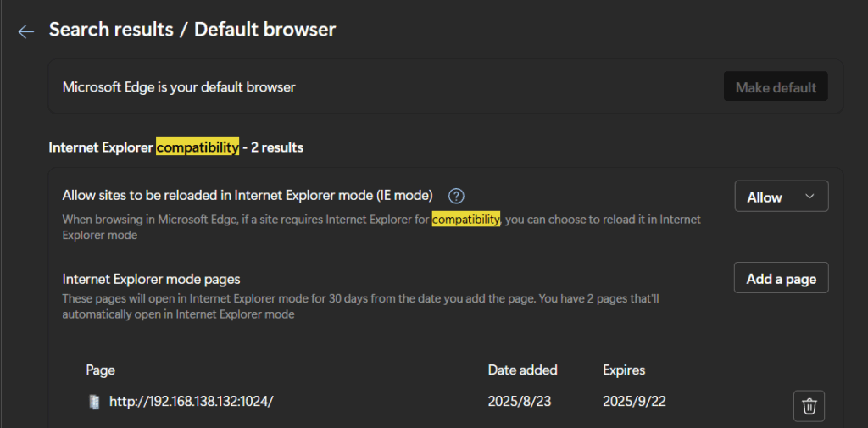Viewport: 868px width, 428px height.
Task: Select the 2025/9/22 expiry date value
Action: tap(634, 402)
